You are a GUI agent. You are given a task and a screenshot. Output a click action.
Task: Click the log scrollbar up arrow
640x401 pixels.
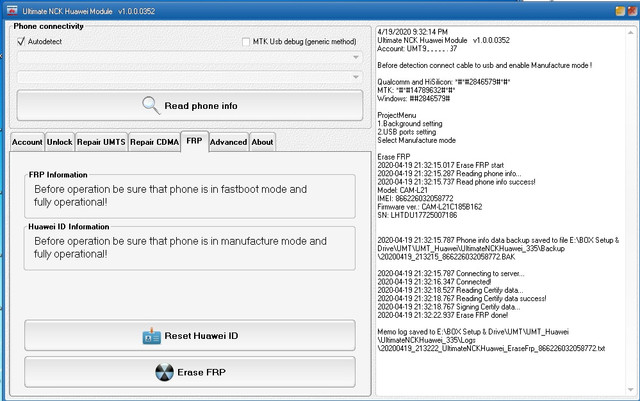[x=631, y=32]
